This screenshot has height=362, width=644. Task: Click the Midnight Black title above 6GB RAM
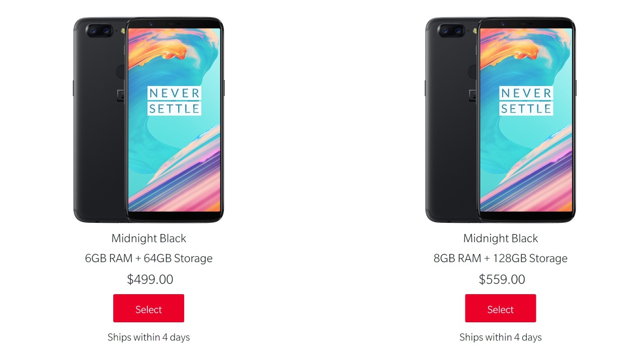(x=148, y=238)
